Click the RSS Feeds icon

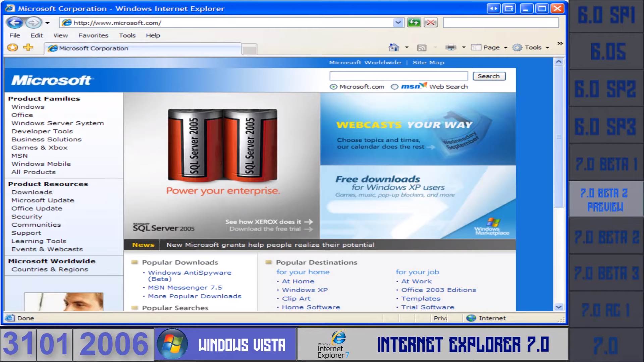click(x=421, y=48)
